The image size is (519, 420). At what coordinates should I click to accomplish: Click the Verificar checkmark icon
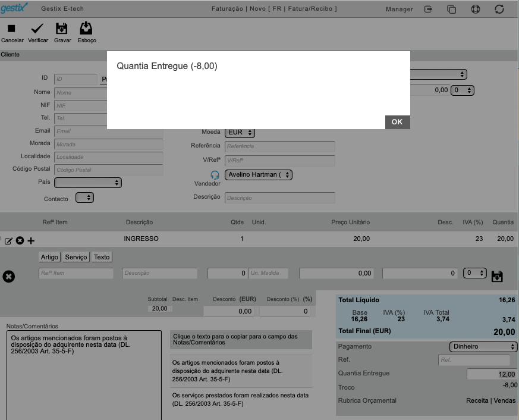point(37,29)
